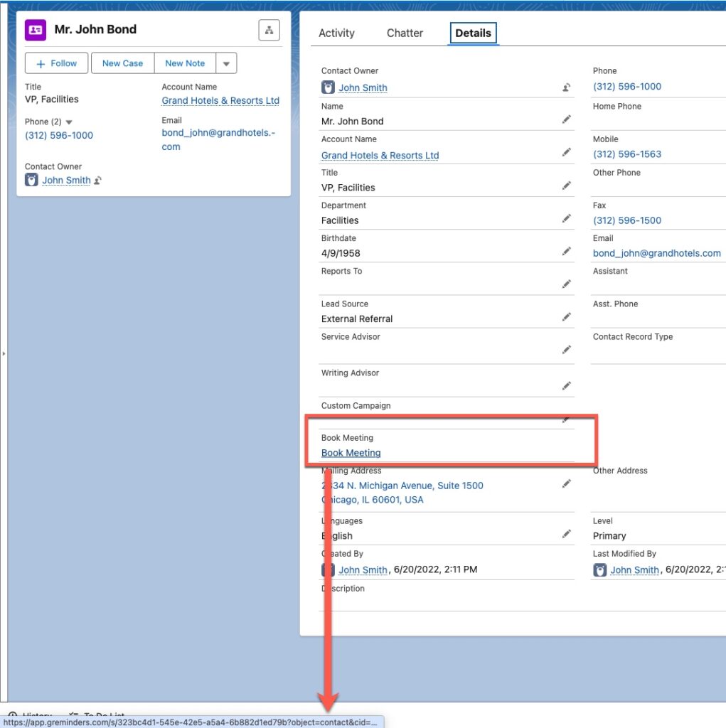
Task: Click John Smith avatar in Details Contact Owner
Action: [x=328, y=87]
